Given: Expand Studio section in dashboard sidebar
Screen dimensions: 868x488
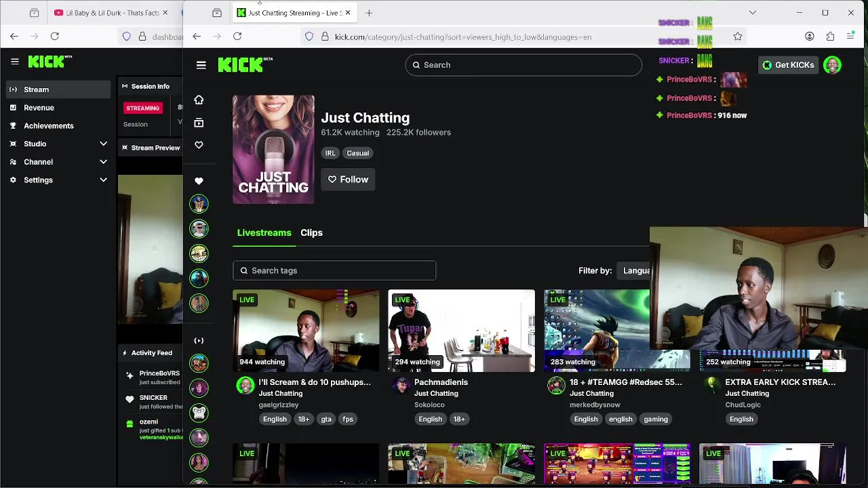Looking at the screenshot, I should 103,144.
